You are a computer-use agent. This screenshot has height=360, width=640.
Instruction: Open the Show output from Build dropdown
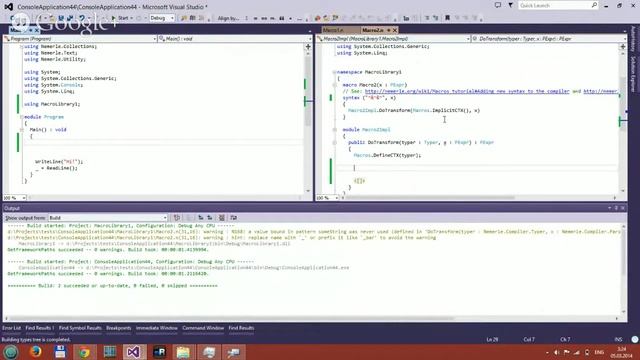(x=108, y=218)
